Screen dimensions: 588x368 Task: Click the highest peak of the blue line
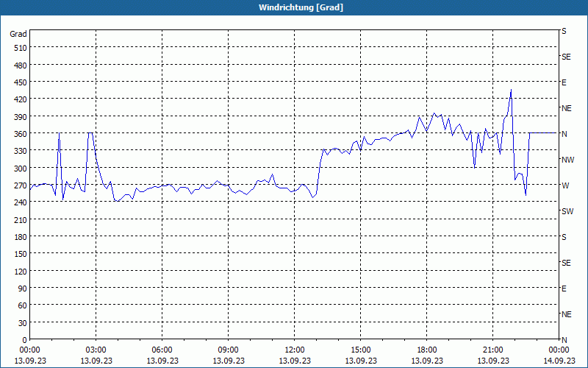511,90
